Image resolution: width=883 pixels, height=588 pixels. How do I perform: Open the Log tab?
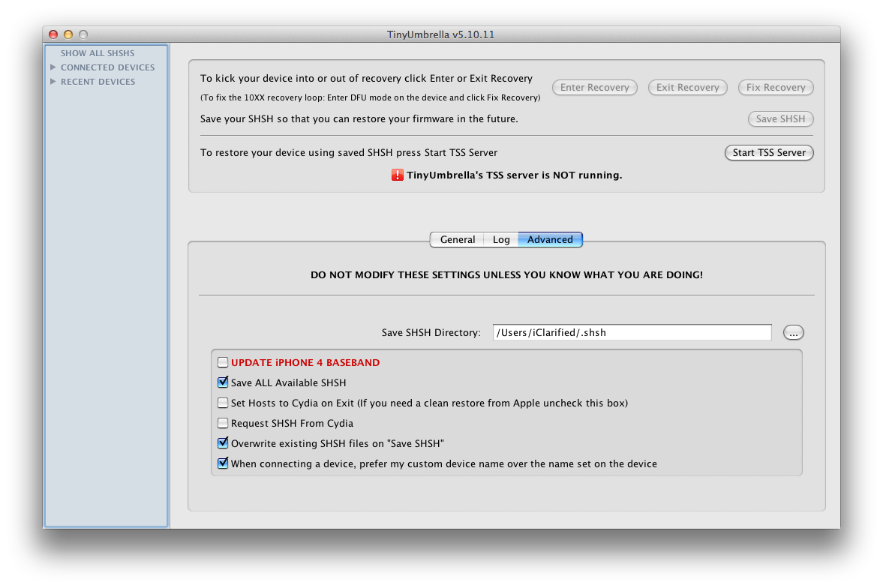(x=501, y=239)
